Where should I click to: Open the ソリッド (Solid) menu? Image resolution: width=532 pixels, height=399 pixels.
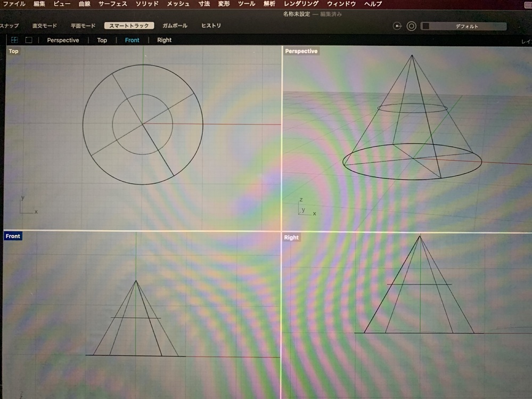point(147,4)
